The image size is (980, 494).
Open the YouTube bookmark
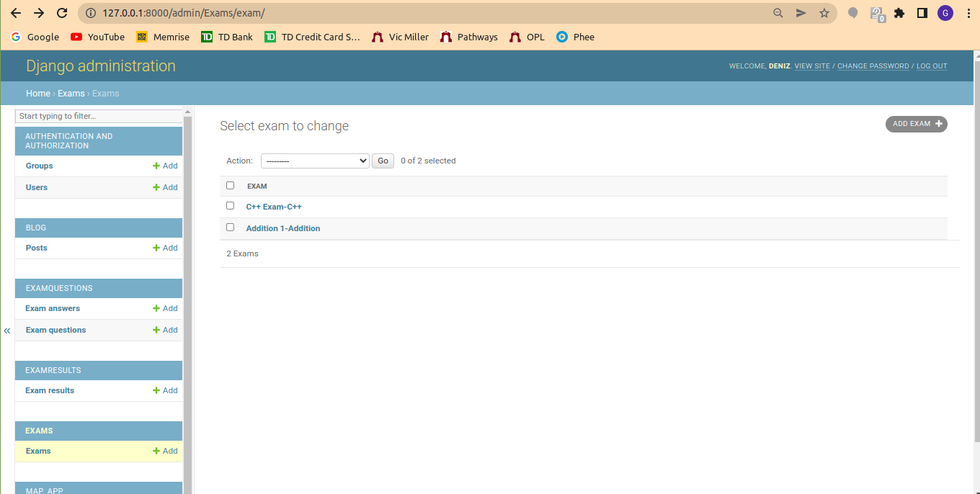(98, 37)
